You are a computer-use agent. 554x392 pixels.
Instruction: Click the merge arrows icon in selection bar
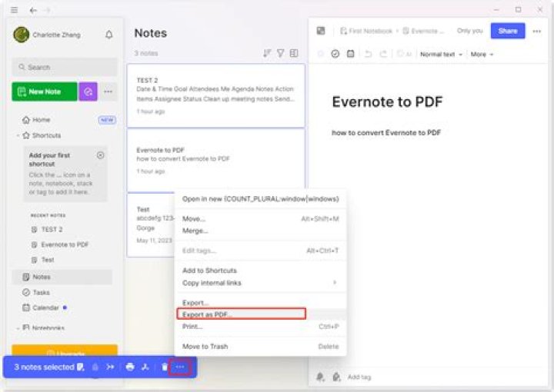click(x=110, y=367)
